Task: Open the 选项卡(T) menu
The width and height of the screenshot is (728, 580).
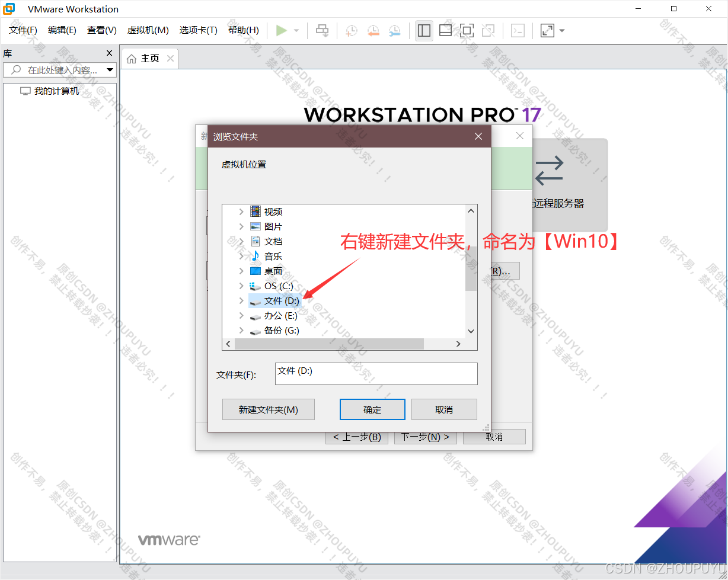Action: [199, 30]
